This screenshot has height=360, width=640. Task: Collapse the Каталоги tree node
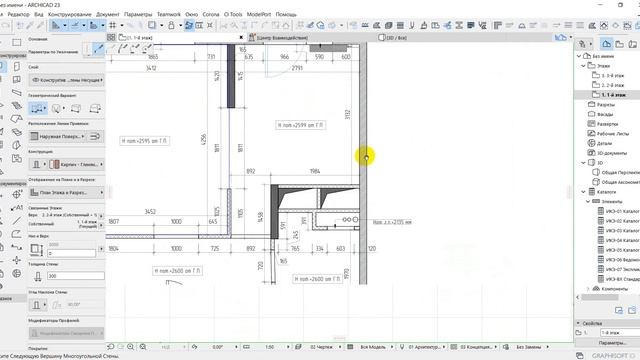click(583, 192)
